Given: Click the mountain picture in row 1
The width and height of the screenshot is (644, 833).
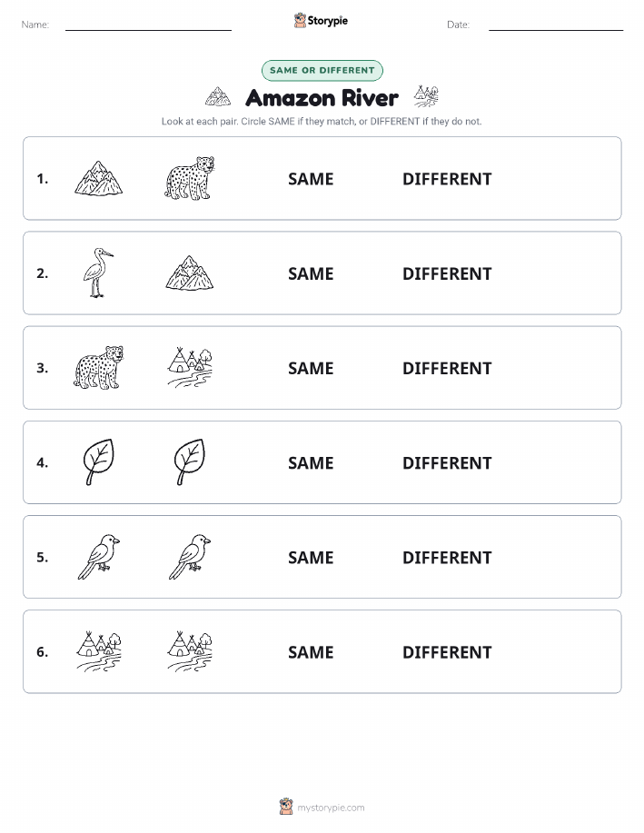Looking at the screenshot, I should click(x=98, y=178).
